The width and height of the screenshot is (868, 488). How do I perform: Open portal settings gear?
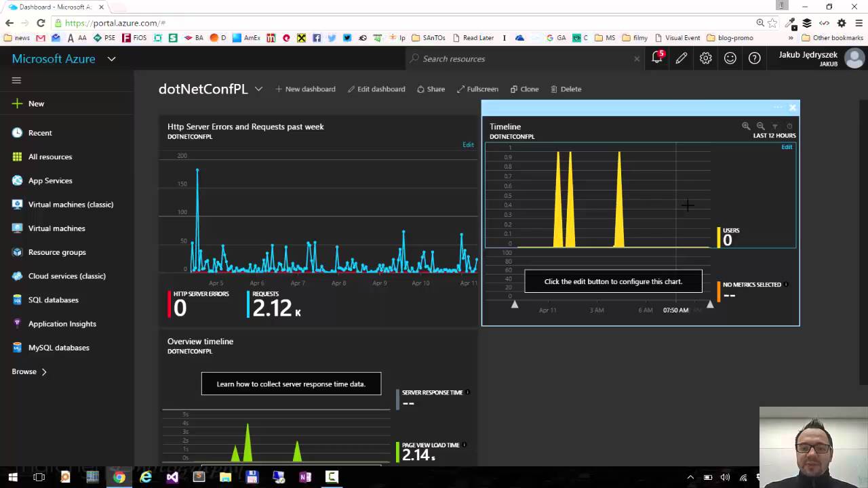tap(706, 58)
